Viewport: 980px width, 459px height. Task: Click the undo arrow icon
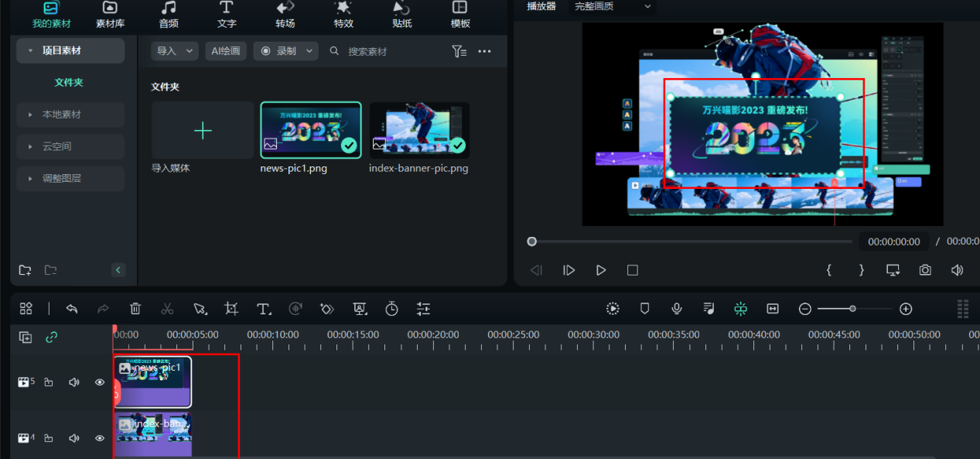[x=72, y=309]
